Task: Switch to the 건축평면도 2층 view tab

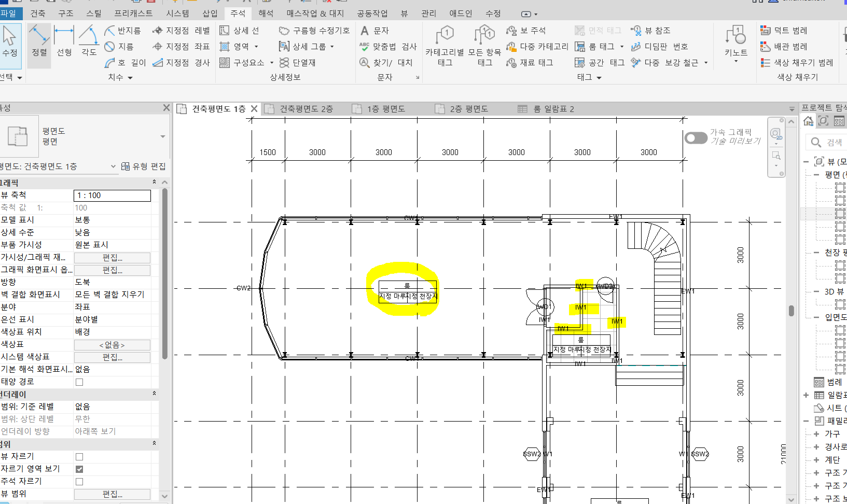Action: [306, 109]
